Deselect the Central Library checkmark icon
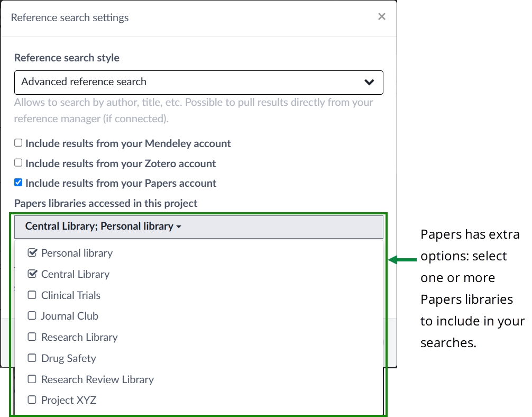Image resolution: width=532 pixels, height=417 pixels. 32,274
